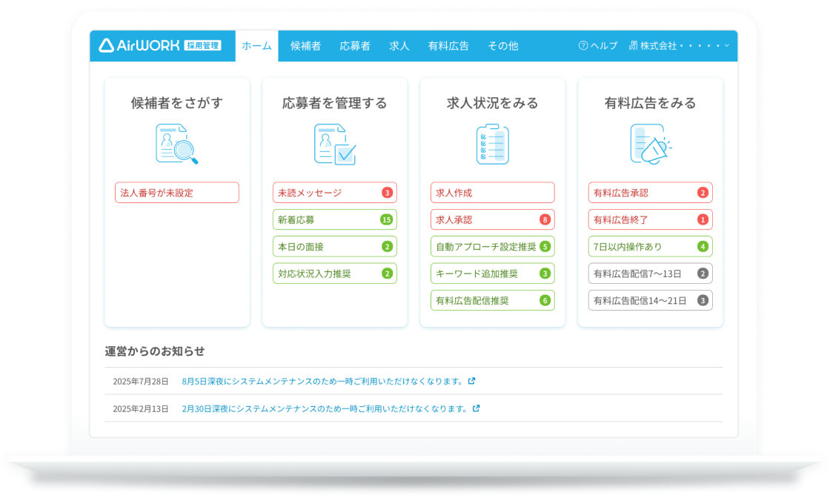The width and height of the screenshot is (830, 504).
Task: Click external link icon on February 13 notice
Action: click(x=476, y=408)
